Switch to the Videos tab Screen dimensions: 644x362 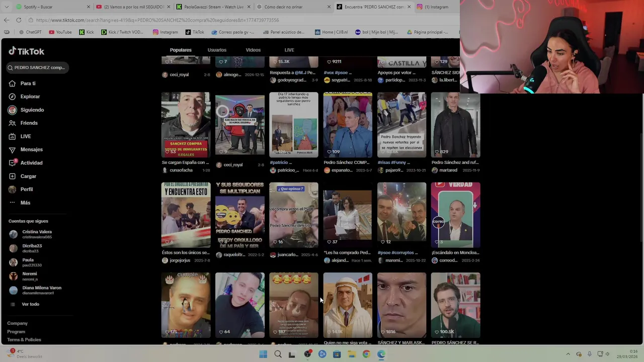click(253, 50)
